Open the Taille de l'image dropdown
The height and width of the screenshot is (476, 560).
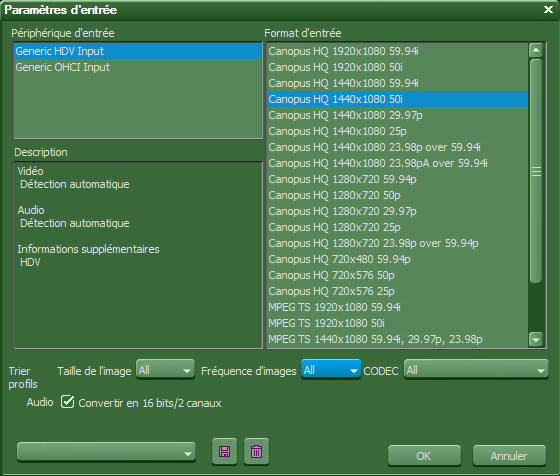point(165,370)
